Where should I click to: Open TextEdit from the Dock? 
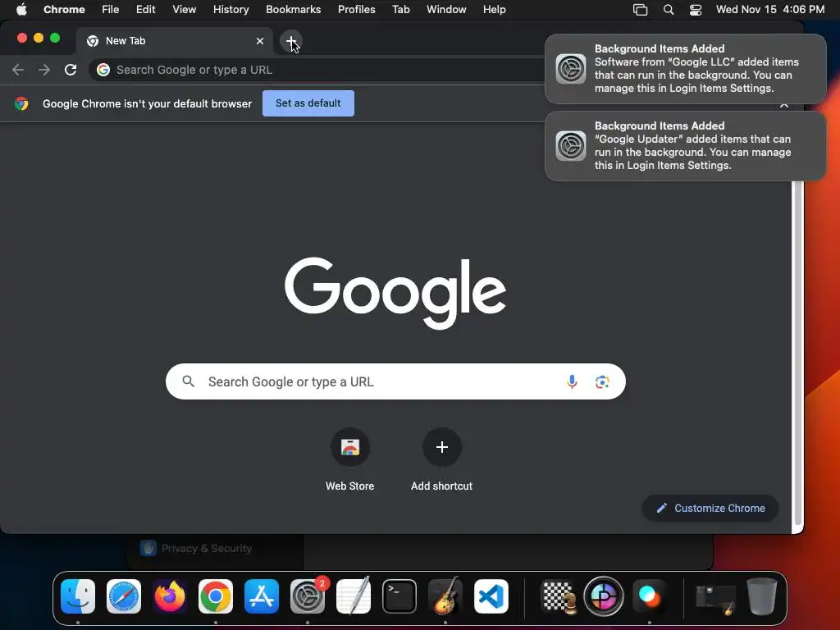click(x=354, y=596)
